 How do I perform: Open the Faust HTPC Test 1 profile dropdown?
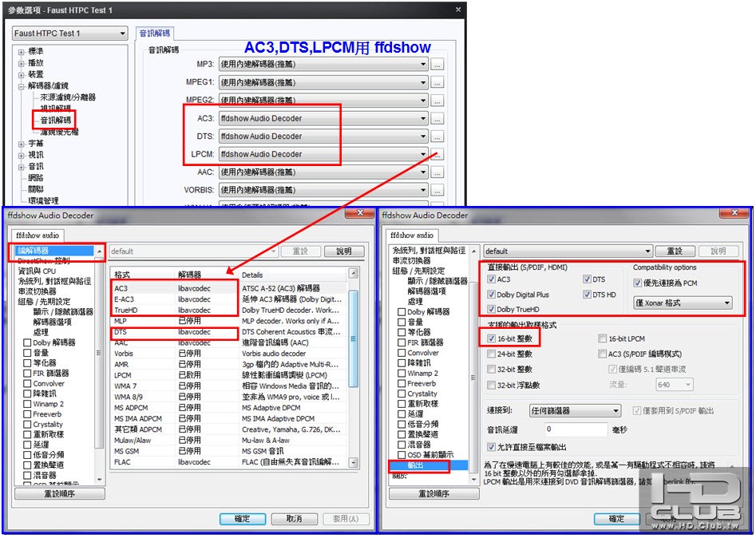coord(70,34)
